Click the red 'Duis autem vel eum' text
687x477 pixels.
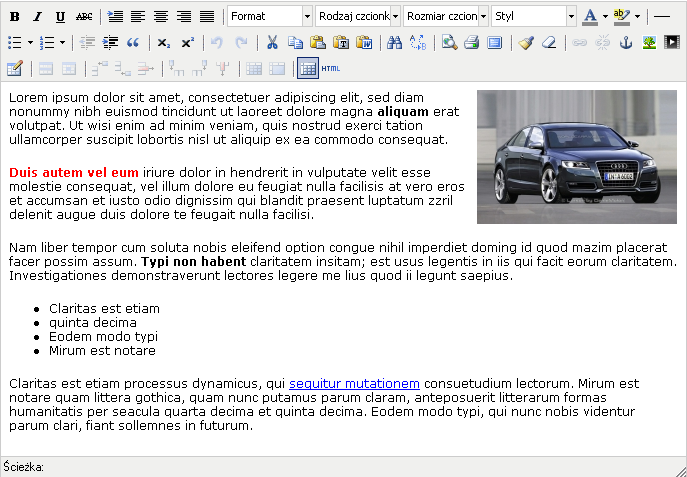tap(74, 173)
